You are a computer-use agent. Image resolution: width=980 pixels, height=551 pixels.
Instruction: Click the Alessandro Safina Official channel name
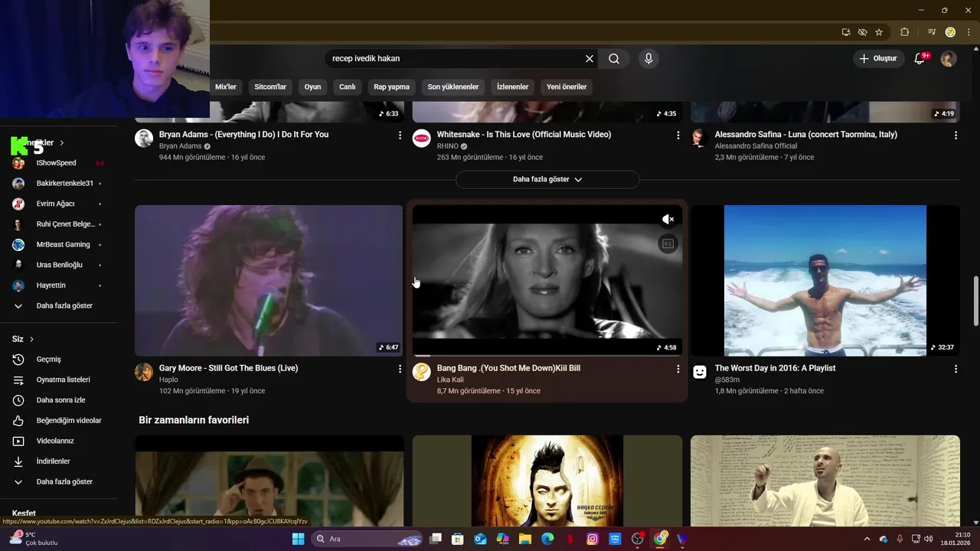pyautogui.click(x=756, y=146)
